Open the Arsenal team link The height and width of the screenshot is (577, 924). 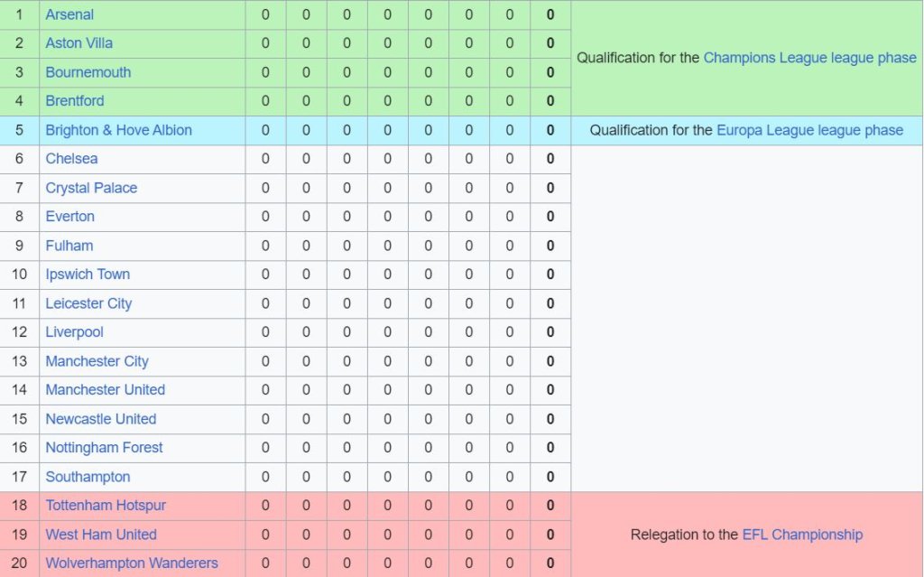tap(69, 14)
